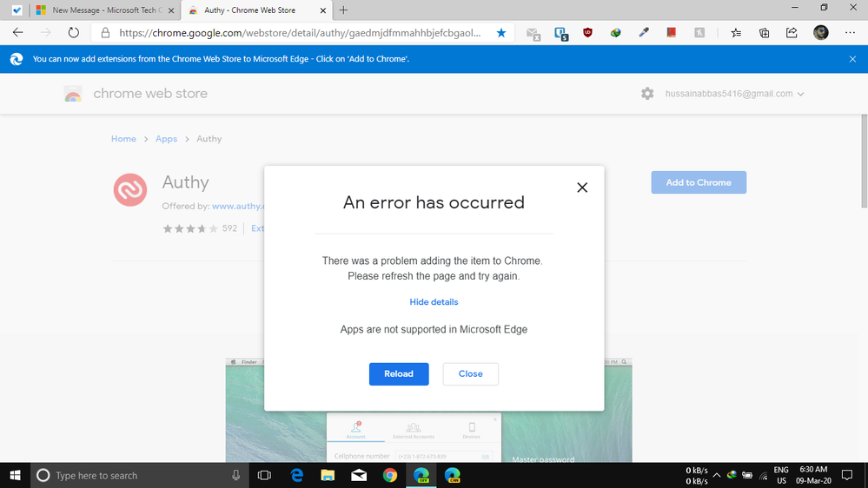Dismiss the blue Edge notification bar

tap(852, 59)
